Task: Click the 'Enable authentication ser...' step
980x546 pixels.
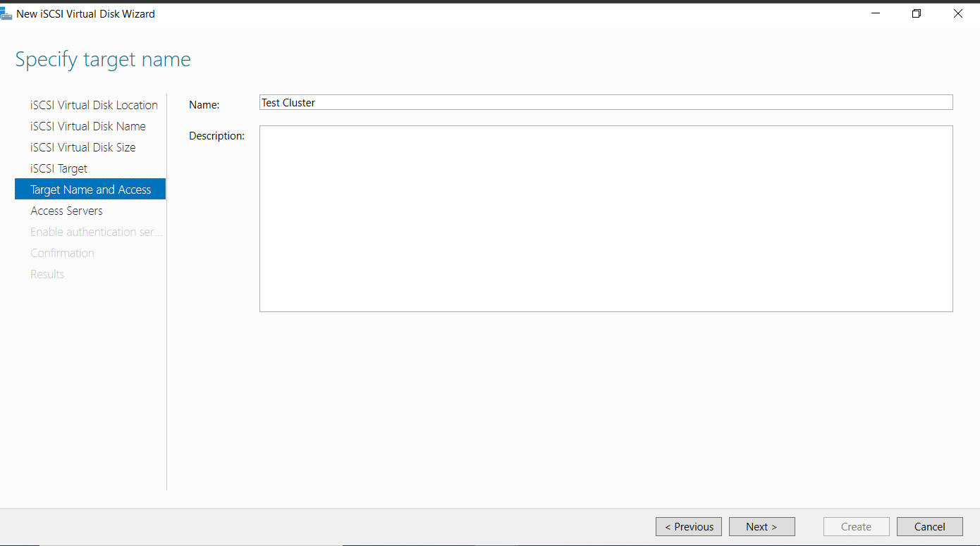Action: pyautogui.click(x=96, y=232)
